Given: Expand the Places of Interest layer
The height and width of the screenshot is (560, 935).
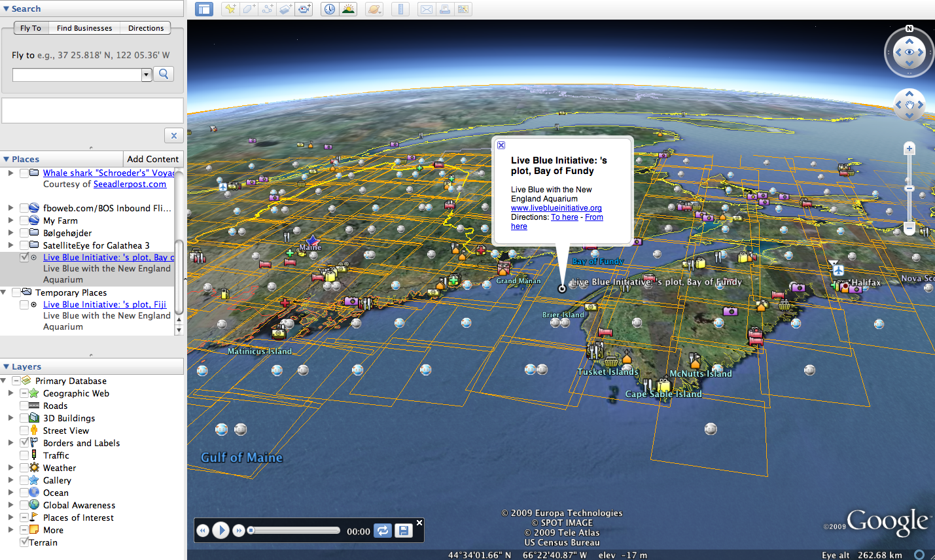Looking at the screenshot, I should click(10, 517).
